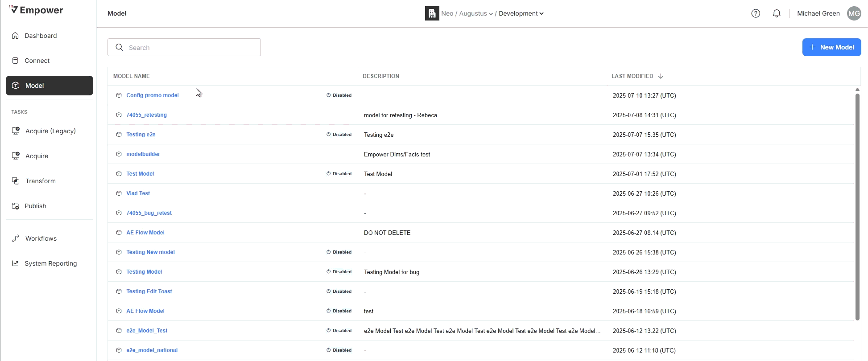Image resolution: width=868 pixels, height=361 pixels.
Task: Open the Config promo model link
Action: (x=153, y=95)
